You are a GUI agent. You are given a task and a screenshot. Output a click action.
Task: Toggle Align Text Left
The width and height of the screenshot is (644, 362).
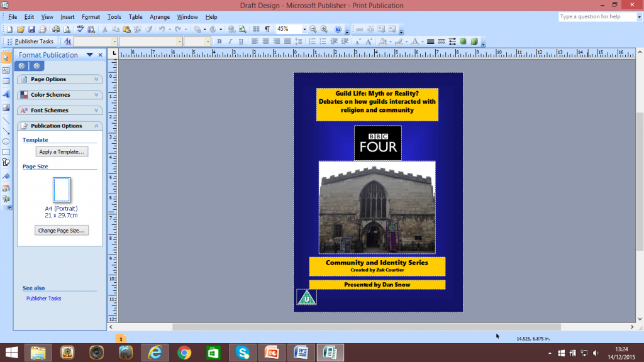[255, 41]
